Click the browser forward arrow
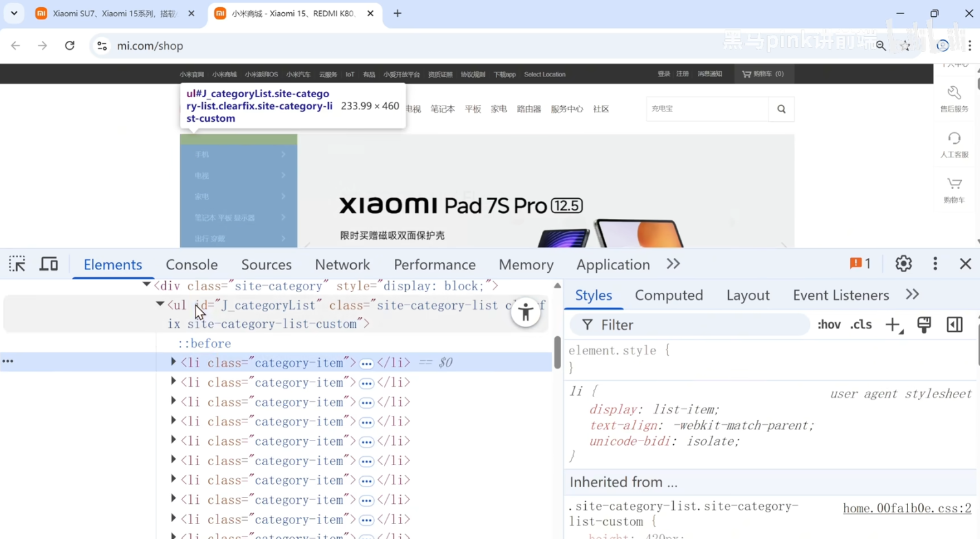The width and height of the screenshot is (980, 539). 42,46
